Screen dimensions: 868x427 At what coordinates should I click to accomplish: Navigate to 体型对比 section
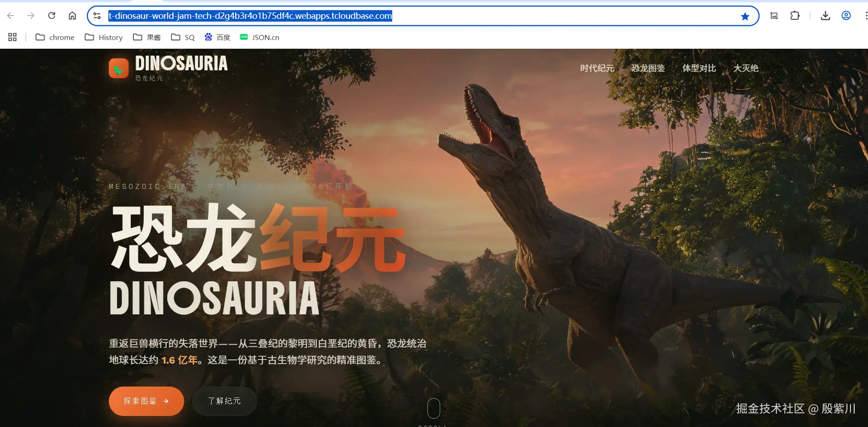[699, 68]
